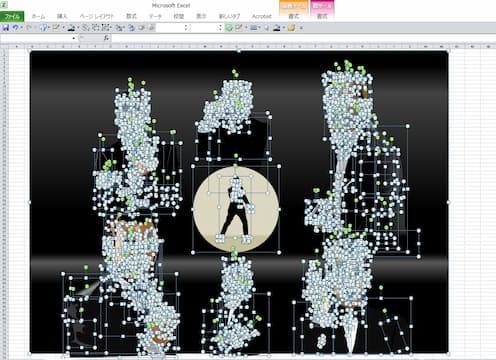Click the shape height spinner arrows
The width and height of the screenshot is (496, 360).
click(x=186, y=28)
